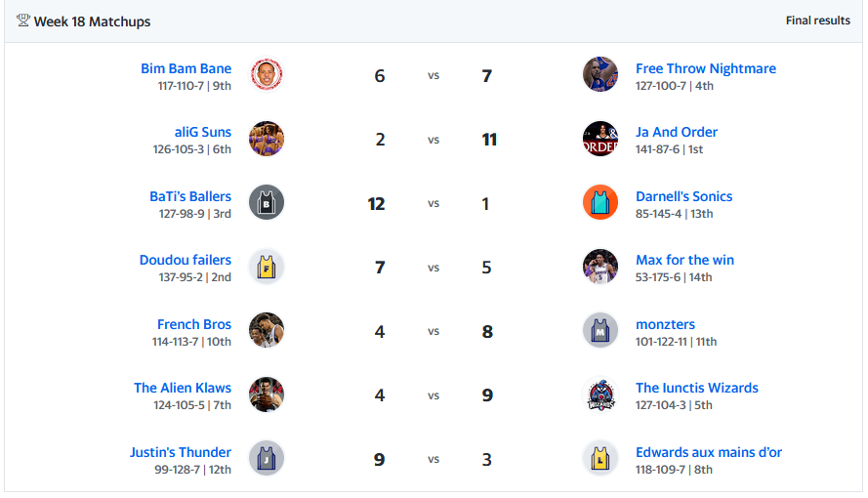This screenshot has height=498, width=868.
Task: Open Doudou failers yellow jersey icon
Action: tap(267, 267)
